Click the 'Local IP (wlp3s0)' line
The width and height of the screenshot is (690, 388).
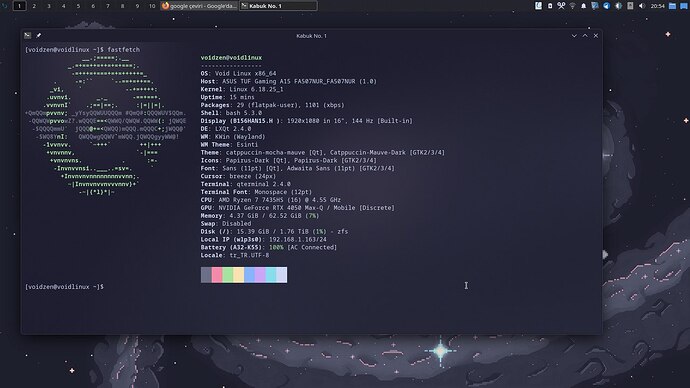coord(264,239)
